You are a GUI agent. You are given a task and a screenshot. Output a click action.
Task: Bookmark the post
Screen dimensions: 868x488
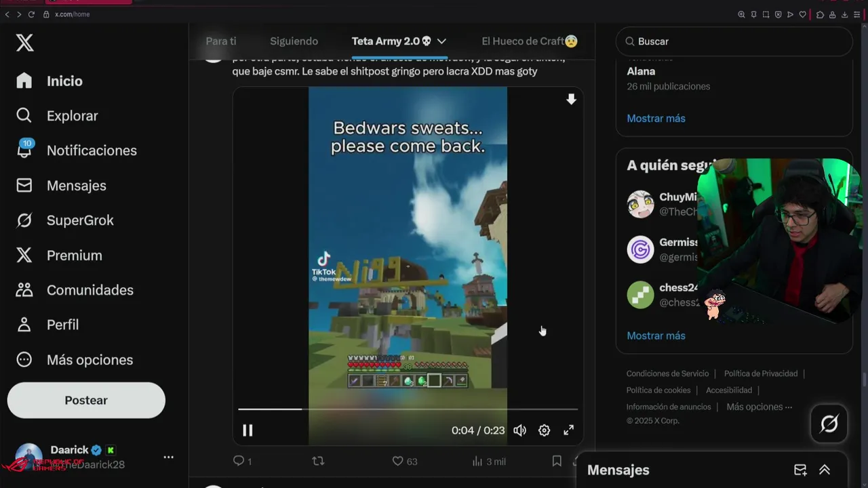(x=557, y=461)
